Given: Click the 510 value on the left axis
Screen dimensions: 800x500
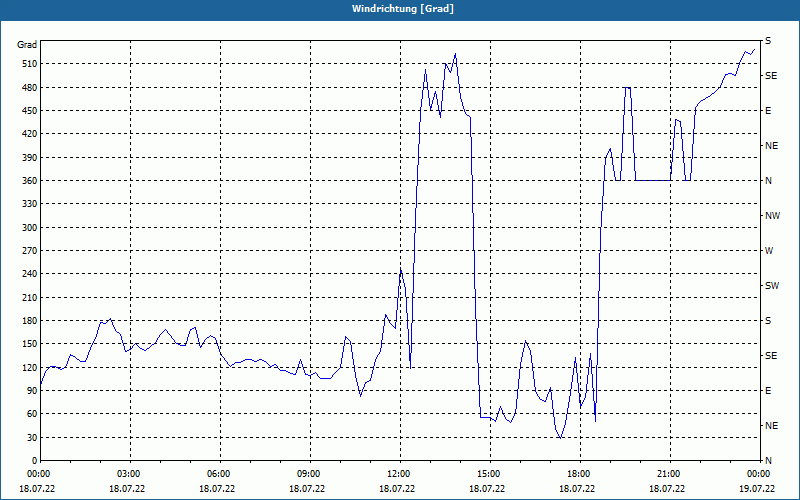Looking at the screenshot, I should [x=30, y=64].
